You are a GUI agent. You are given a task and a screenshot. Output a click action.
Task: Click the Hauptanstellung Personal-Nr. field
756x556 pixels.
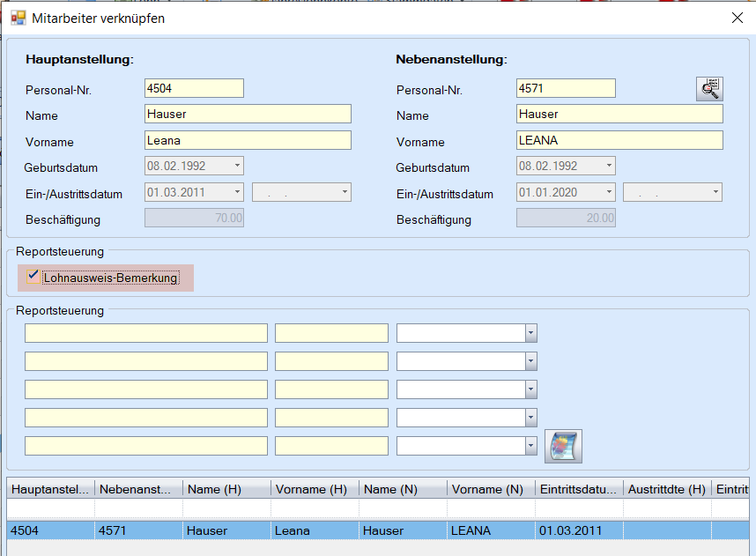(x=194, y=88)
